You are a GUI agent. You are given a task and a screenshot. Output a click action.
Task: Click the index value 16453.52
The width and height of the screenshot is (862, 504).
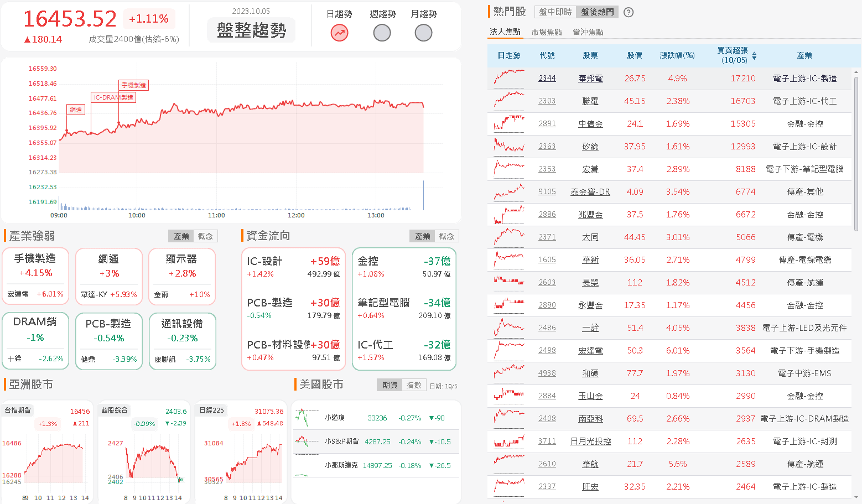pyautogui.click(x=70, y=19)
